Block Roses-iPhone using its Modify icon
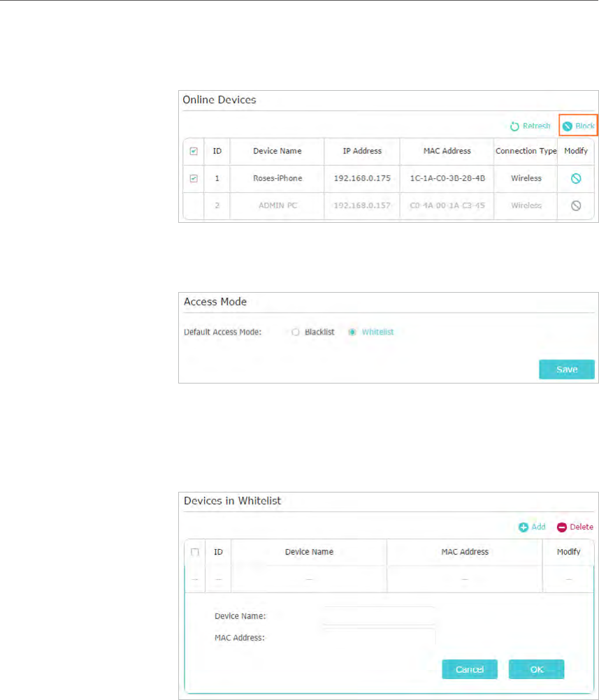The image size is (599, 700). tap(576, 179)
